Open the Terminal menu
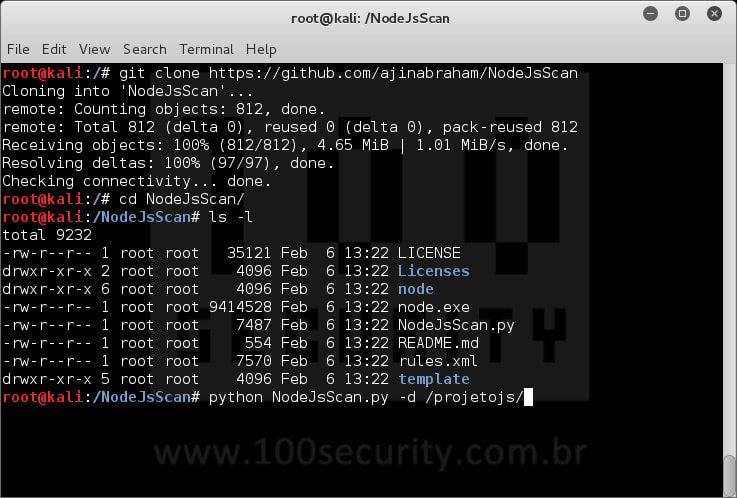The image size is (737, 498). pyautogui.click(x=206, y=49)
